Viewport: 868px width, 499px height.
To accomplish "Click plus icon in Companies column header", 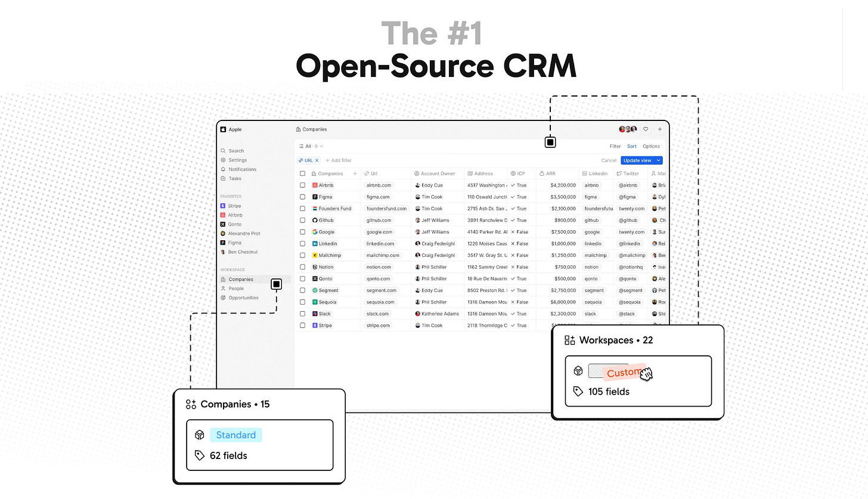I will 355,173.
